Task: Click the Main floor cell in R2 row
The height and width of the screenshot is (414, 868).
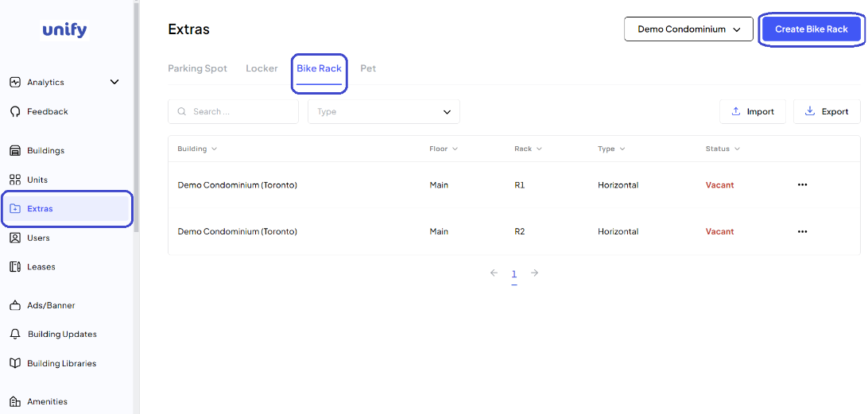Action: coord(439,231)
